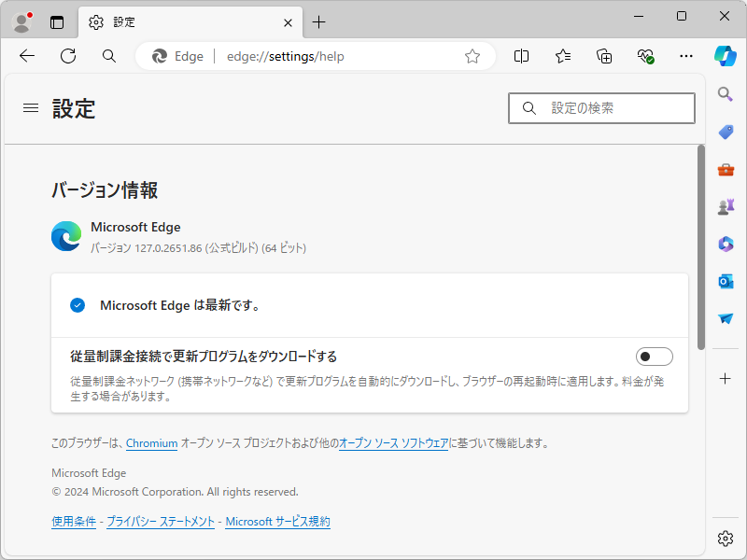747x560 pixels.
Task: Add a new app to the sidebar
Action: click(x=725, y=379)
